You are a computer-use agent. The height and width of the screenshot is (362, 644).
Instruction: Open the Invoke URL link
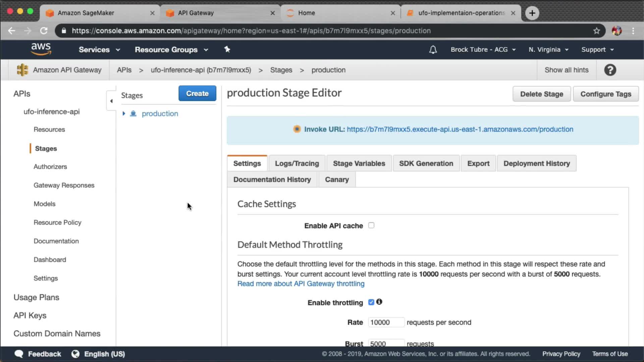pyautogui.click(x=460, y=129)
